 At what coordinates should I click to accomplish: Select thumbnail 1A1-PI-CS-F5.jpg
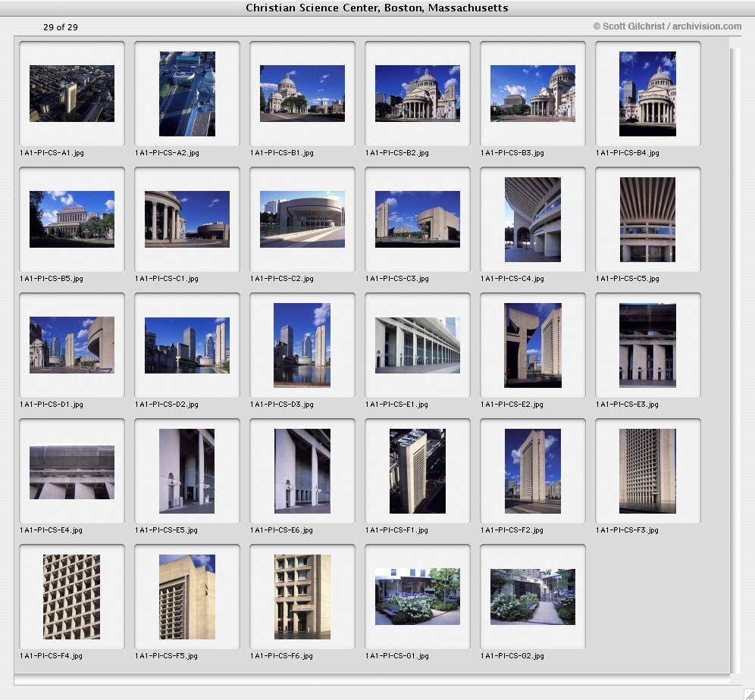tap(187, 596)
